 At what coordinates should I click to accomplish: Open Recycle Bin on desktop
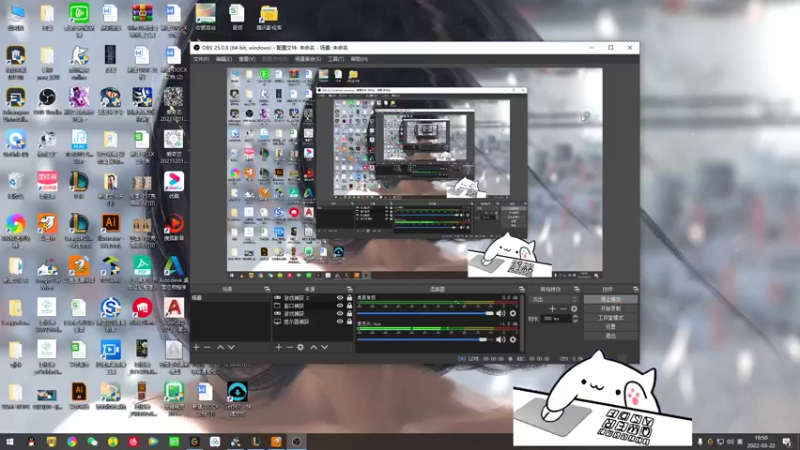(16, 186)
